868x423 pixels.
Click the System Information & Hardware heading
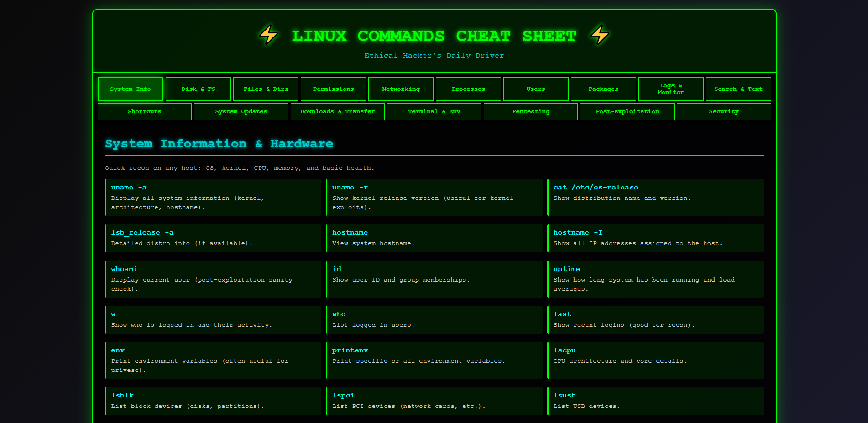(x=219, y=143)
